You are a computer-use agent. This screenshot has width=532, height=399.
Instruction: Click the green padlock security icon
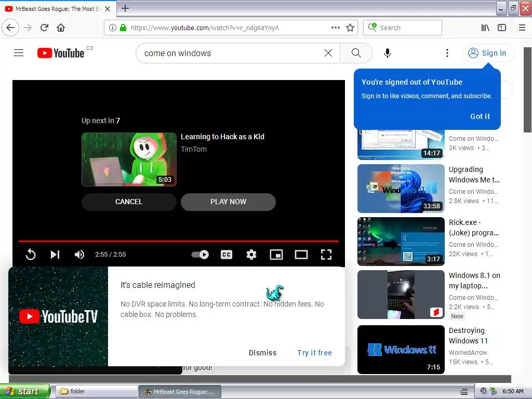point(123,28)
